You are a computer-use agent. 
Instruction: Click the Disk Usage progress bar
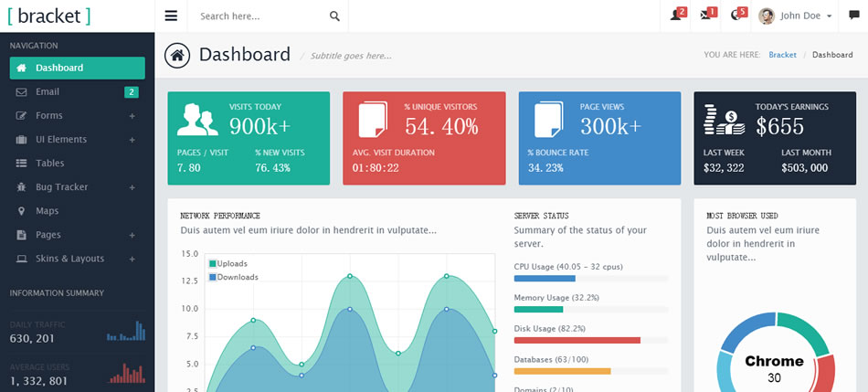click(x=590, y=341)
